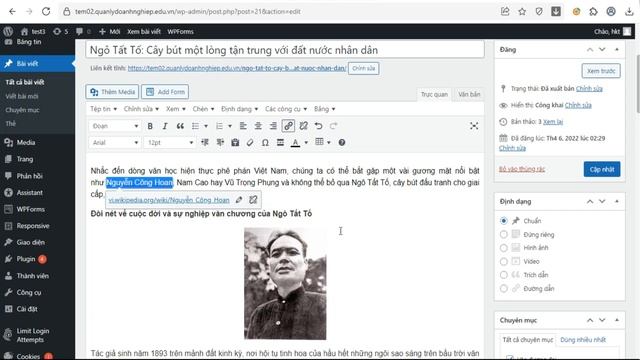Open Các công cụ editor menu
This screenshot has height=360, width=640.
pos(286,109)
